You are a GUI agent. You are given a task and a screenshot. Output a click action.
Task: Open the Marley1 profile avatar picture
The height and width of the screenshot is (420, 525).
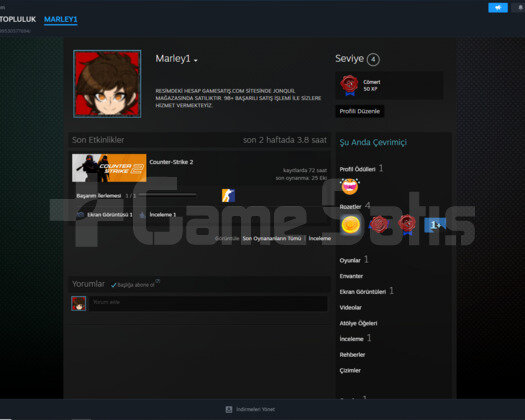point(107,84)
